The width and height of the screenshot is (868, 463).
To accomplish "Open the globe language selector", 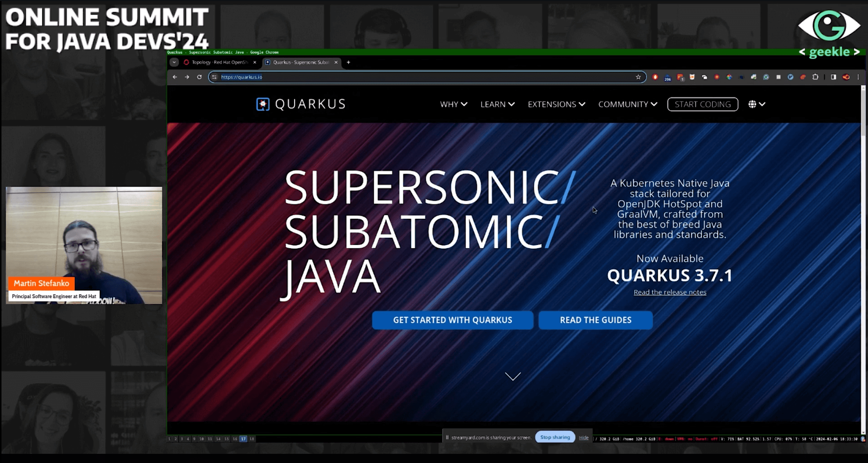I will (x=756, y=105).
